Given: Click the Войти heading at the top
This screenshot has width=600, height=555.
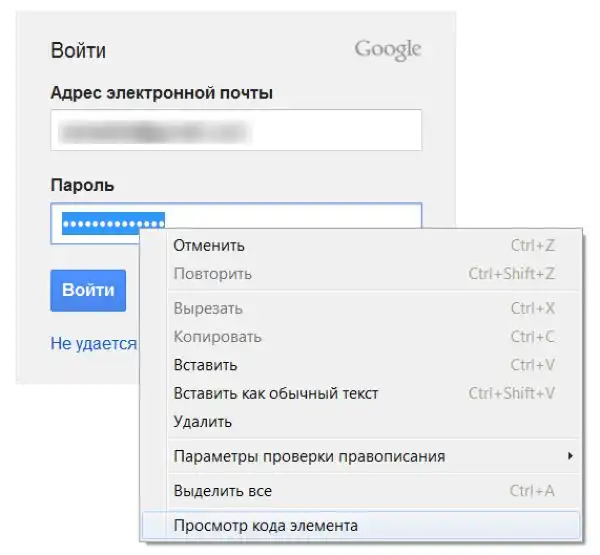Looking at the screenshot, I should click(x=77, y=51).
